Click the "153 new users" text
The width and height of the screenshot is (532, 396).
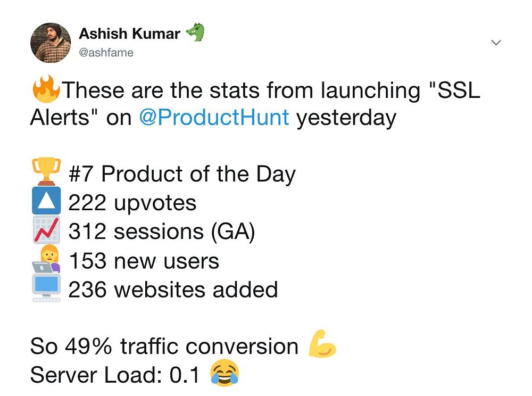click(x=144, y=261)
